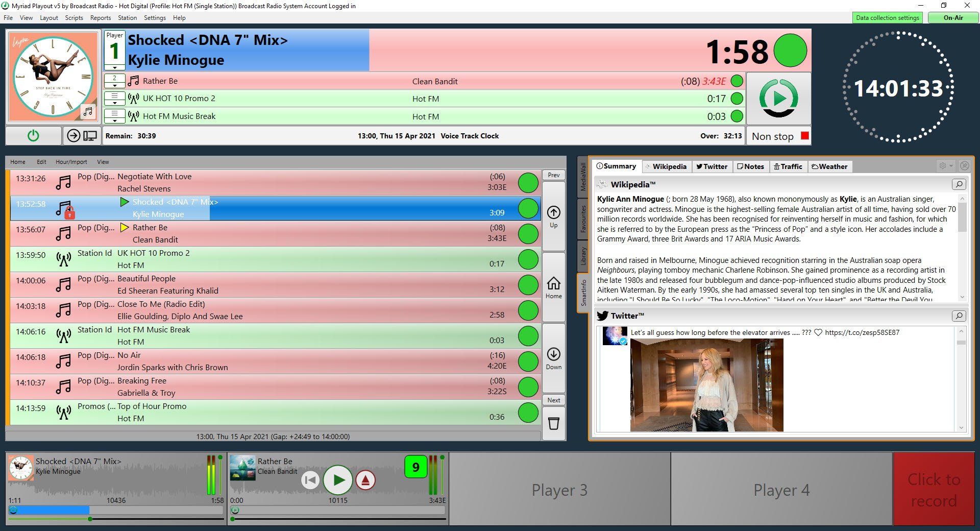980x531 pixels.
Task: Delete item using the trash bin icon
Action: coord(553,423)
